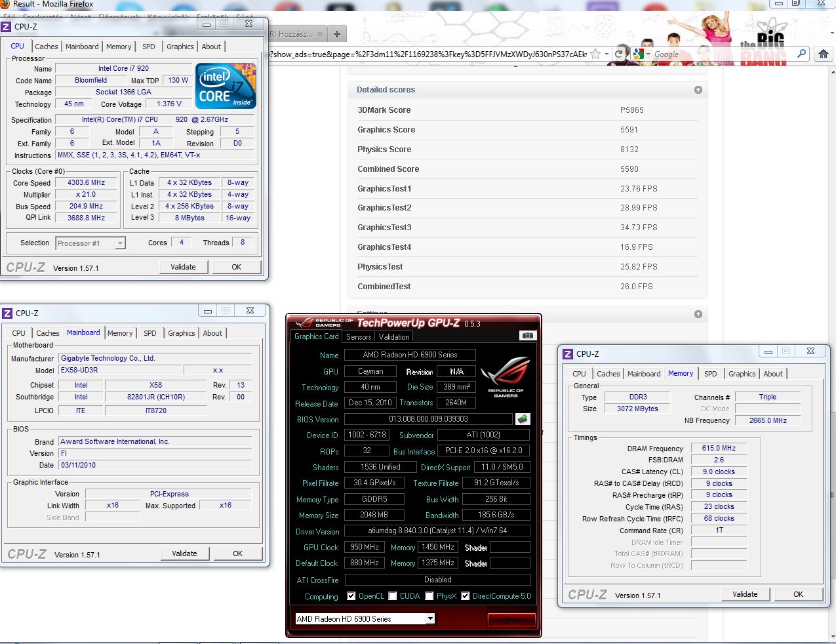Open SPD tab in CPU-Z Memory window
The width and height of the screenshot is (836, 644).
[711, 374]
